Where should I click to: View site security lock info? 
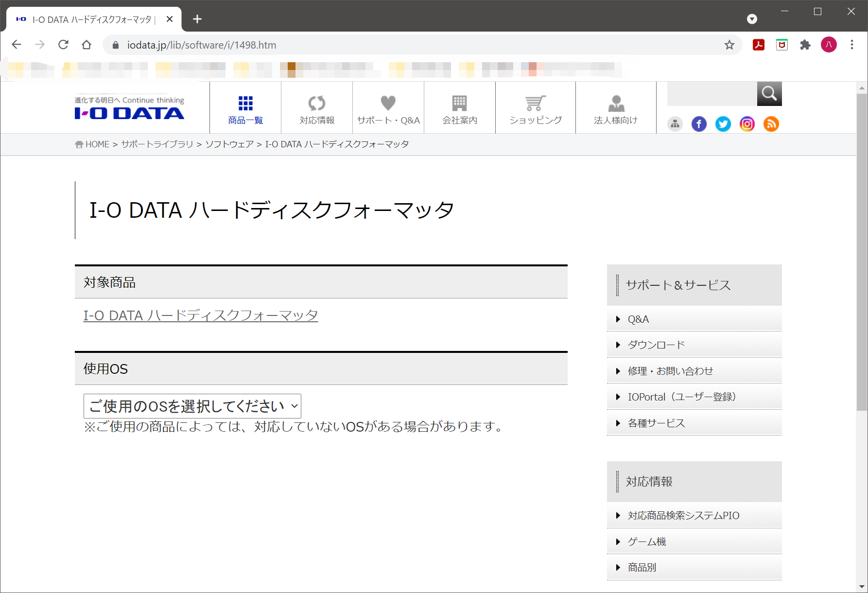coord(115,45)
